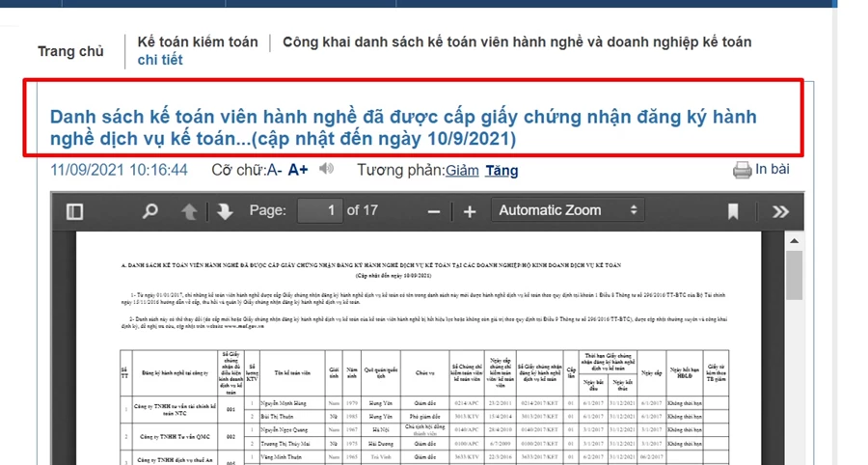Click the PDF bookmark view icon

733,211
